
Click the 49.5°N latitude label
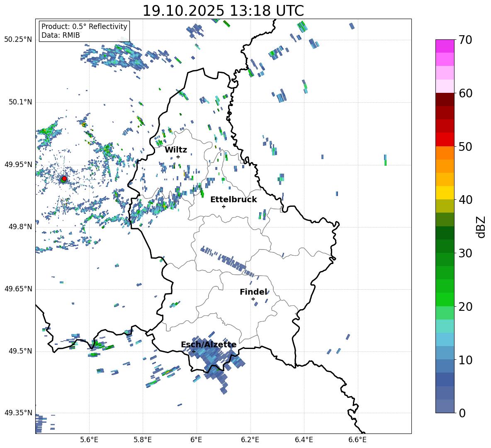pos(20,351)
